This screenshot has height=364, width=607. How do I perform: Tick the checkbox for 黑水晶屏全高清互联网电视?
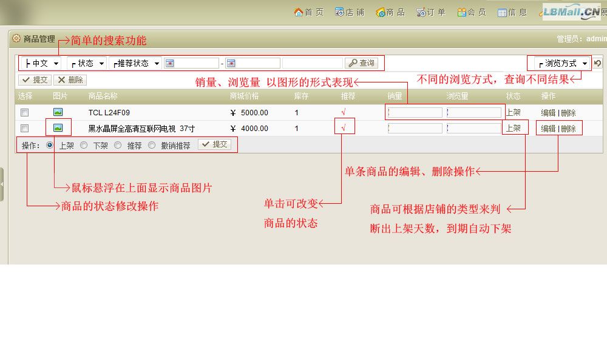(24, 128)
